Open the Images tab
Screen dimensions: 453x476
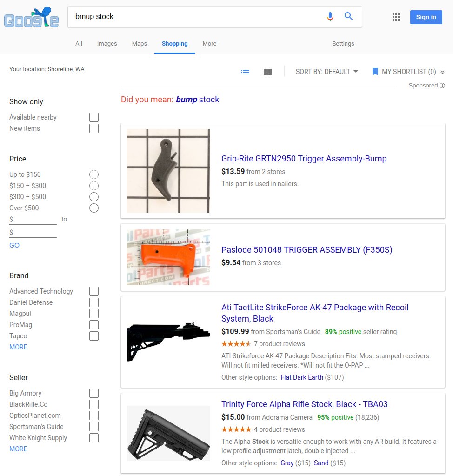tap(107, 43)
